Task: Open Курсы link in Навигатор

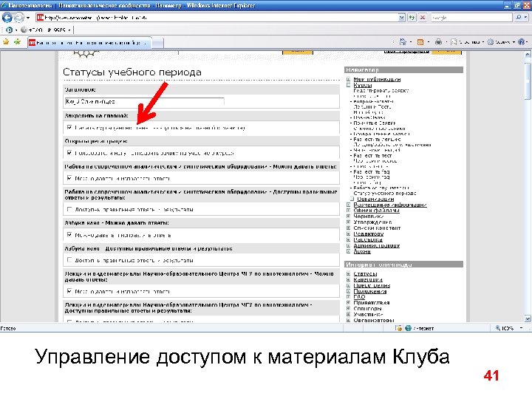Action: tap(362, 85)
